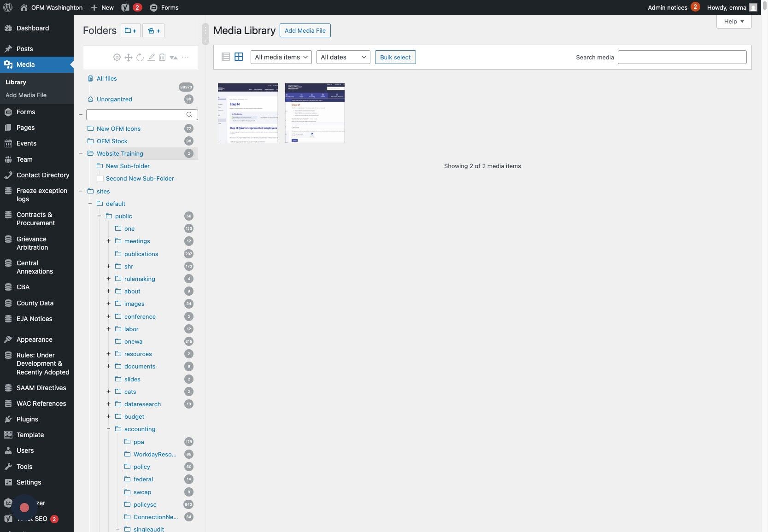Open folder settings gear icon
This screenshot has height=532, width=768.
[x=117, y=57]
